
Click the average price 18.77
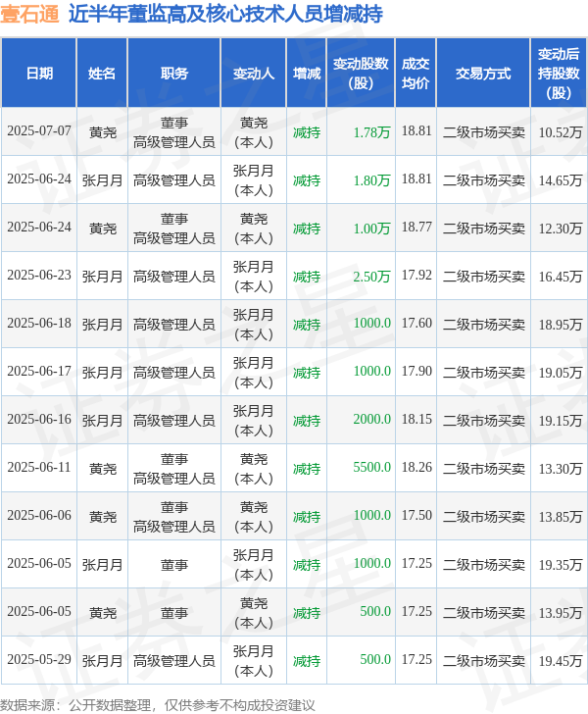click(416, 228)
